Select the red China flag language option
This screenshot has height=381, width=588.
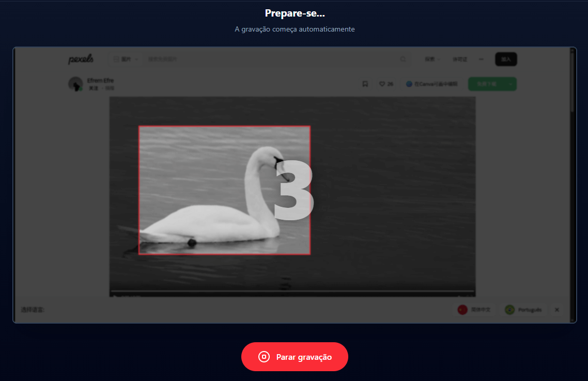pos(474,310)
